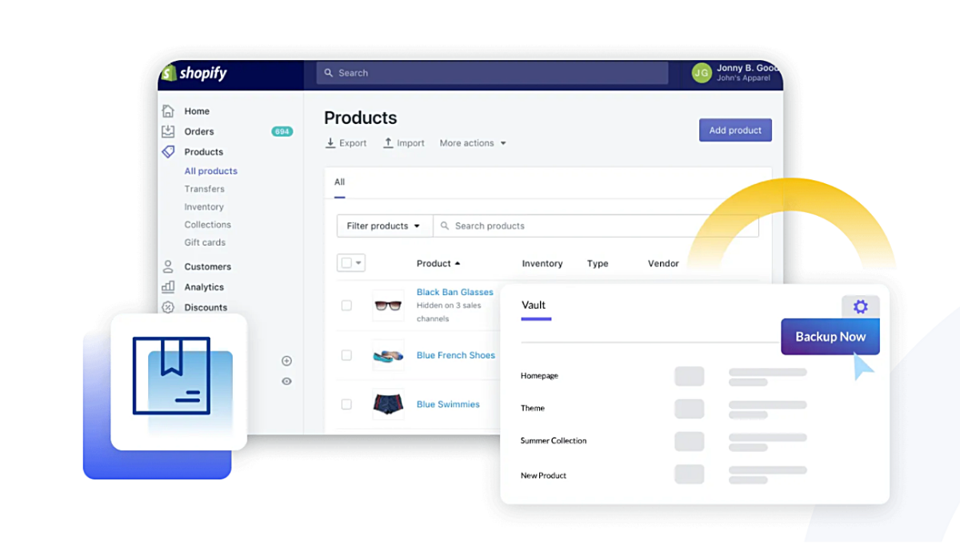This screenshot has width=960, height=560.
Task: Expand select-all dropdown arrow
Action: point(358,262)
